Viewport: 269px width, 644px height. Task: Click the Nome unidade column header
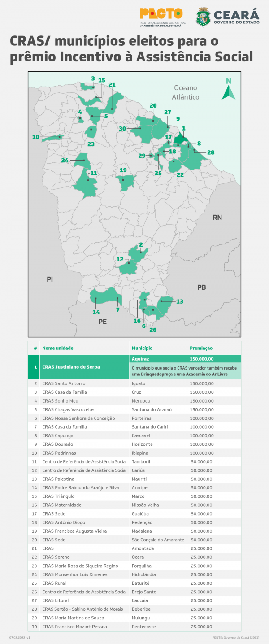[x=57, y=348]
